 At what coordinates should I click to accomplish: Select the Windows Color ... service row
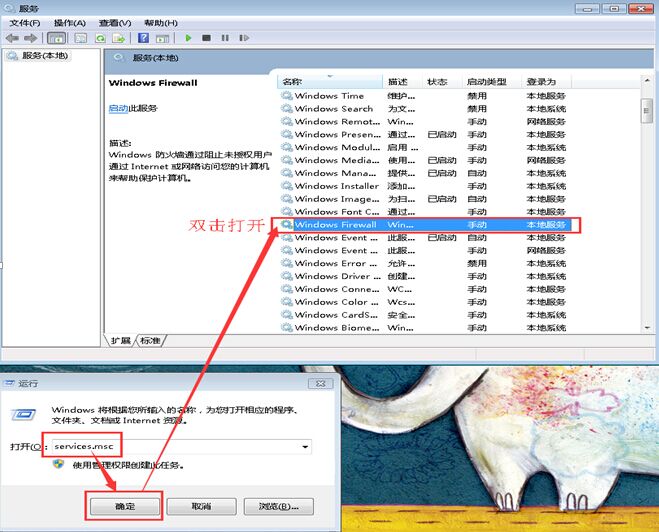click(x=424, y=302)
